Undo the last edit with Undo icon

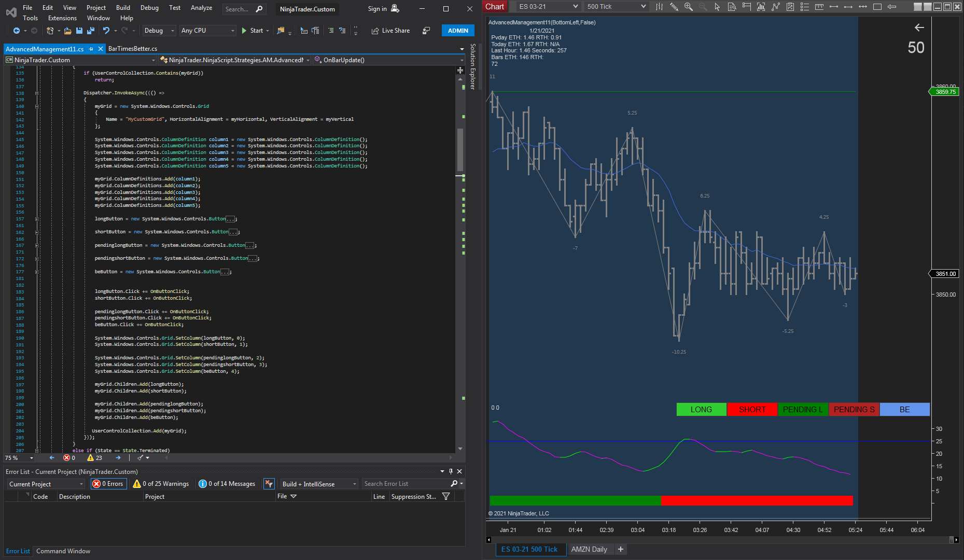coord(106,31)
